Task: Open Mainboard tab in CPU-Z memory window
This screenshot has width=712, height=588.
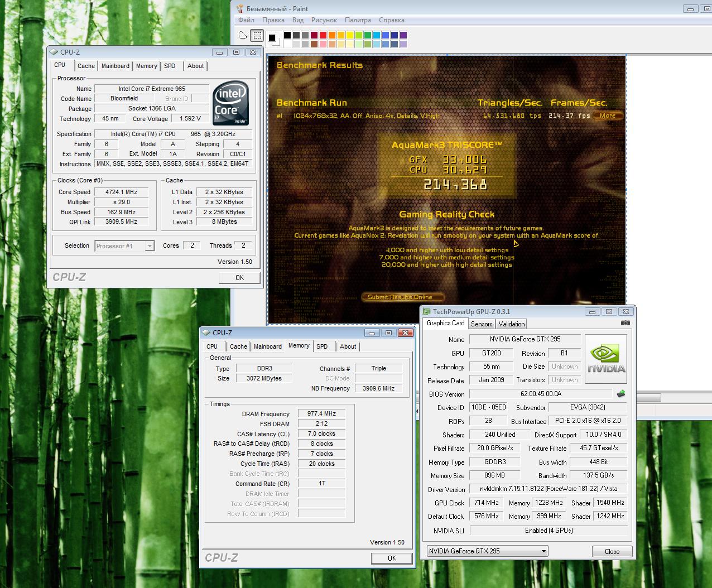Action: click(x=268, y=346)
